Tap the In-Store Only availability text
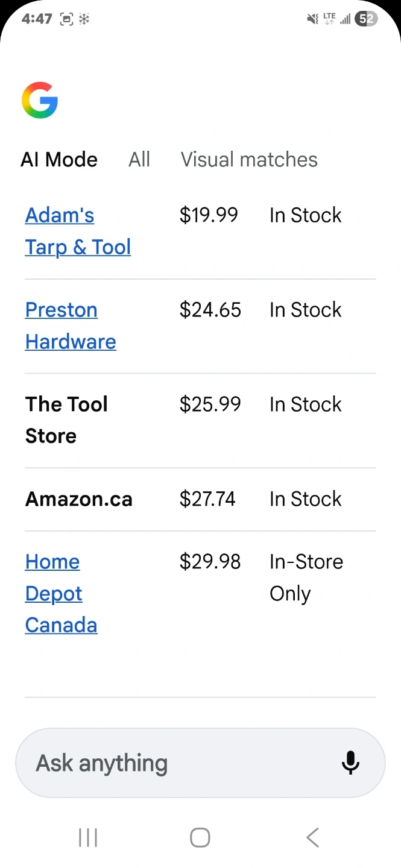The width and height of the screenshot is (401, 868). pos(306,577)
